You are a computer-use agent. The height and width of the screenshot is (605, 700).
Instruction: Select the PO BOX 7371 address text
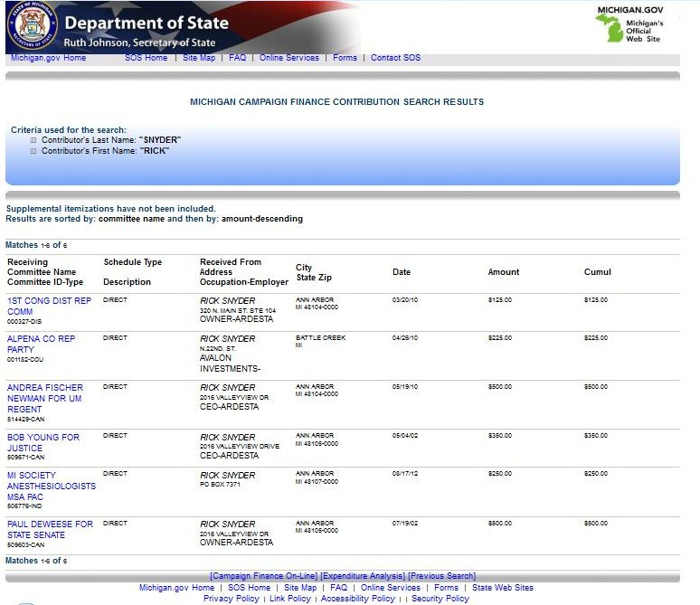(220, 485)
